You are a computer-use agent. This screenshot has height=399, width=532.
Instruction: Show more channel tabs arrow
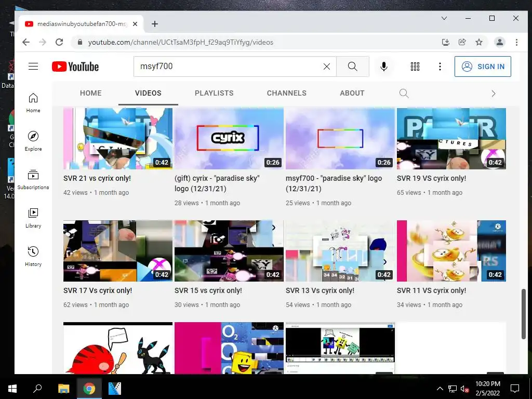(x=494, y=94)
